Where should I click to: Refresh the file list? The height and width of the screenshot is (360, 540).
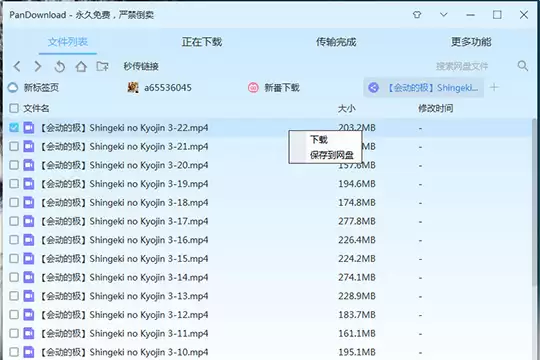59,66
